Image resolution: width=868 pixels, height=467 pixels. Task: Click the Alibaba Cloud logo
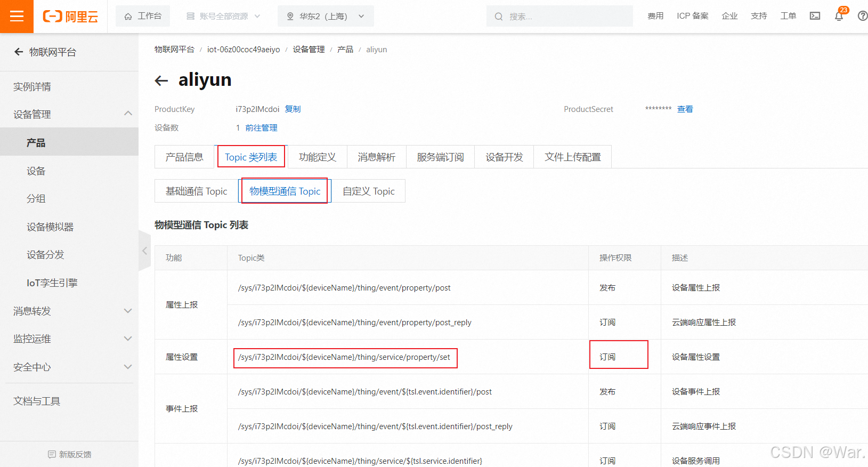[70, 17]
